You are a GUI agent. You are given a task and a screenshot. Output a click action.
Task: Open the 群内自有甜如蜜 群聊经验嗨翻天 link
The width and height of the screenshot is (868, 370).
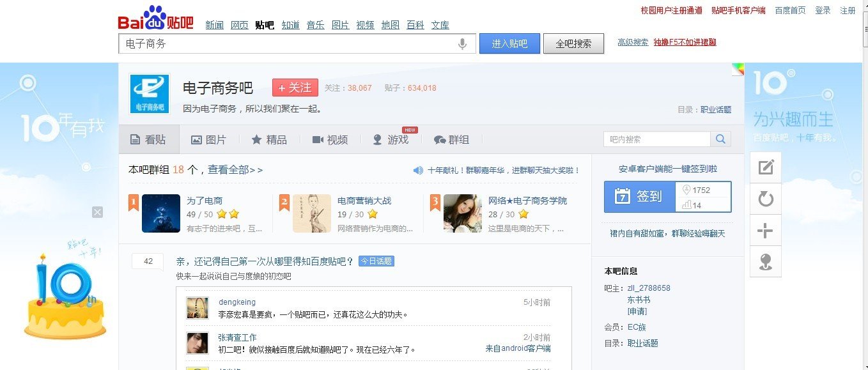668,234
